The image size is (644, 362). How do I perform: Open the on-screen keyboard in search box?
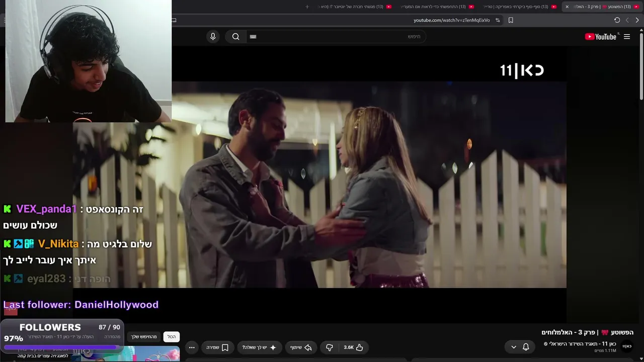[x=253, y=37]
